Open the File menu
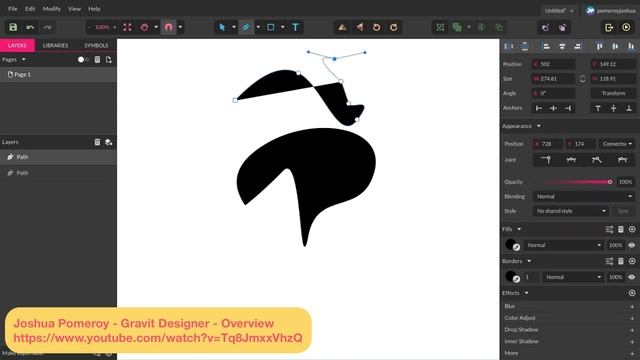This screenshot has height=360, width=640. (13, 9)
